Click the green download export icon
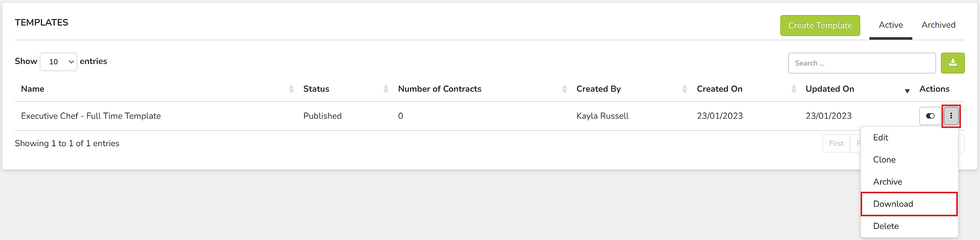 (952, 63)
